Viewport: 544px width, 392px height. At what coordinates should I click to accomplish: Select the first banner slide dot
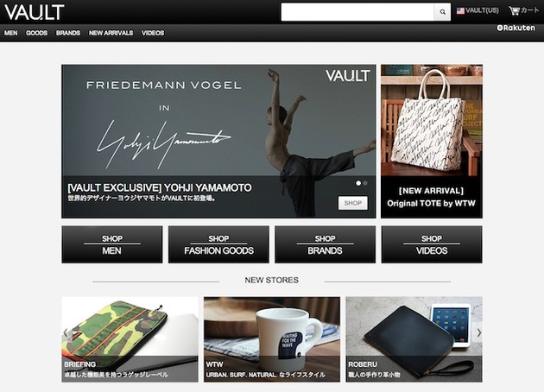pos(358,183)
